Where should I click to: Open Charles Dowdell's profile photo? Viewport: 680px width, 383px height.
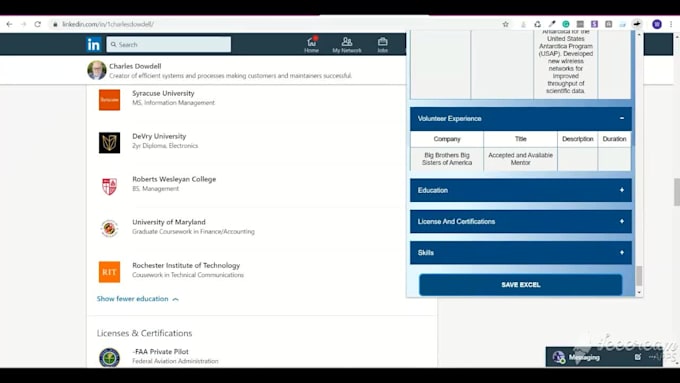click(x=96, y=70)
